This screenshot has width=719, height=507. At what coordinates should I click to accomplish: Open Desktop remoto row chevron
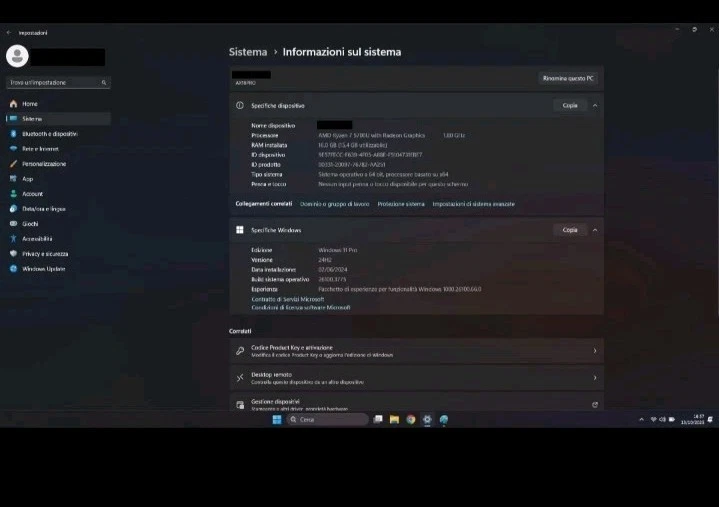[595, 378]
